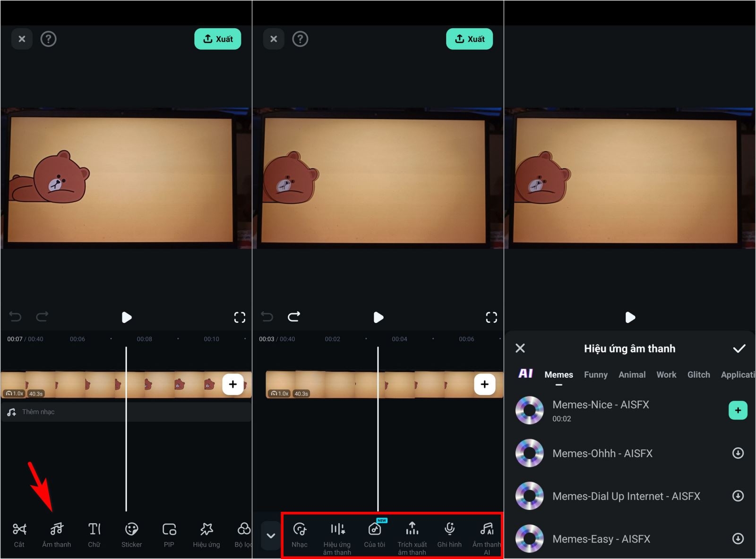Image resolution: width=756 pixels, height=559 pixels.
Task: Add the Memes-Nice - AISFX sound
Action: click(738, 410)
